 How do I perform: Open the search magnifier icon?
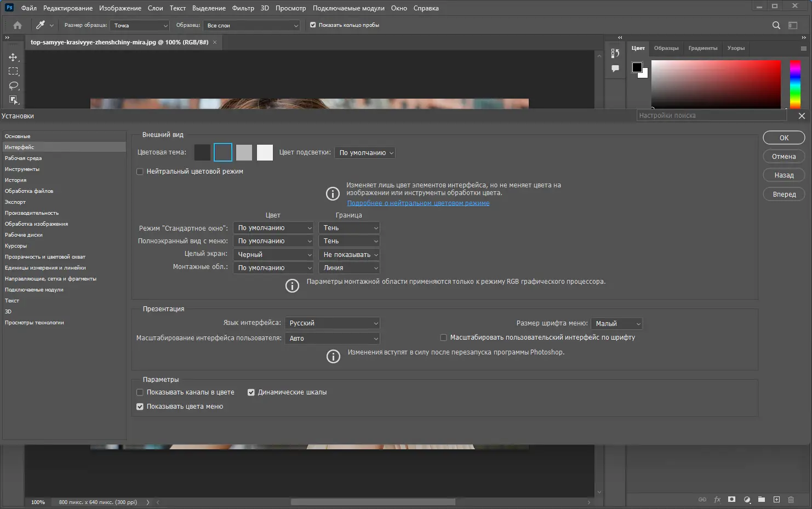pyautogui.click(x=776, y=25)
